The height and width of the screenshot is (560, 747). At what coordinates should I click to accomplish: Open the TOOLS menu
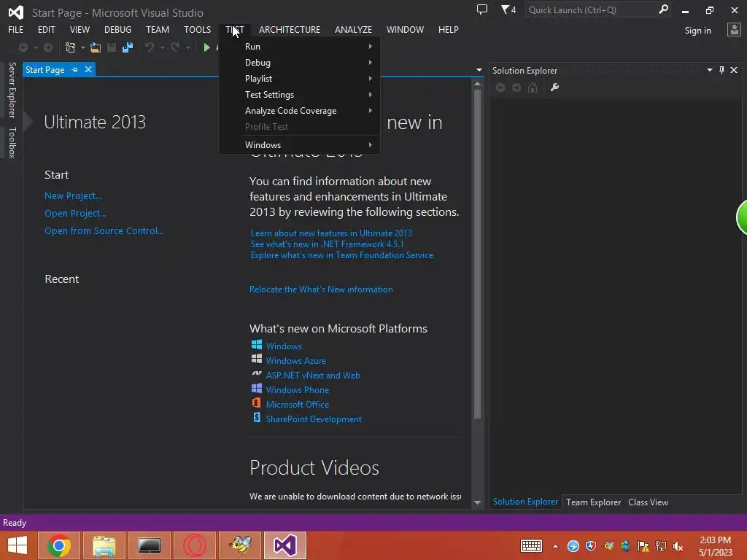coord(197,29)
